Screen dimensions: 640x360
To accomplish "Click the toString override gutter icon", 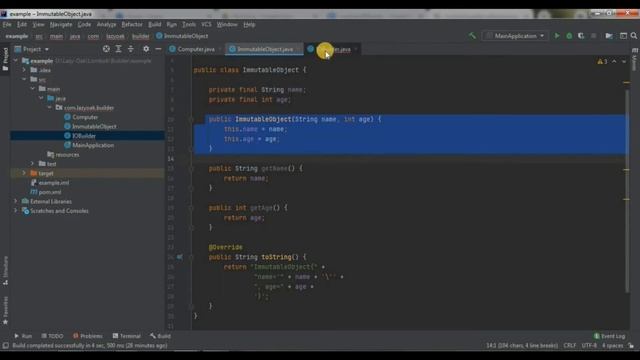I will (180, 257).
